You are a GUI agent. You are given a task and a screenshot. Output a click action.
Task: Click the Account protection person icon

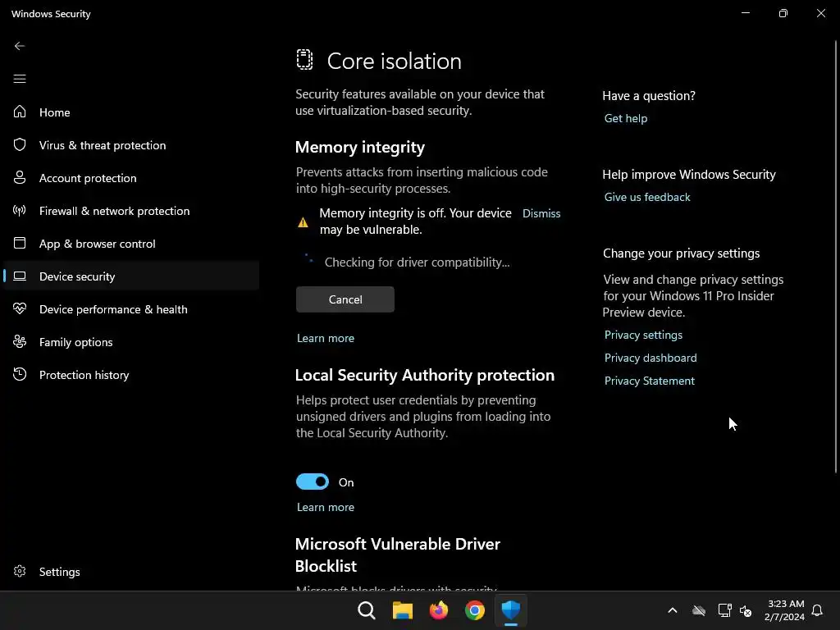(x=20, y=177)
